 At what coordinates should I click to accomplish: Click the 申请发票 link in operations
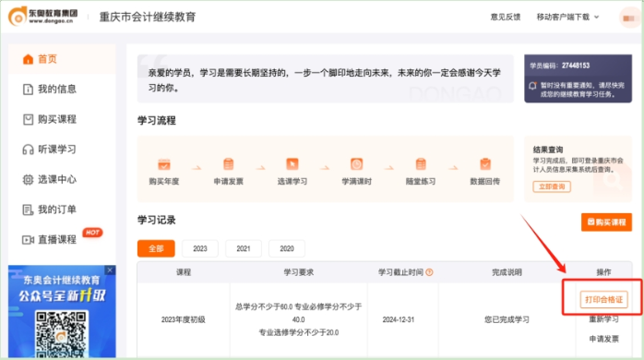point(603,339)
